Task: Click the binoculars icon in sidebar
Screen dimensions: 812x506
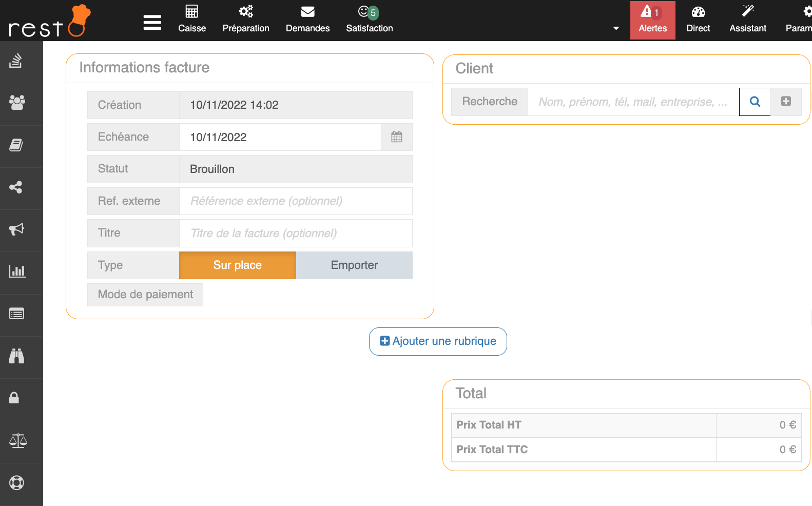Action: [17, 356]
